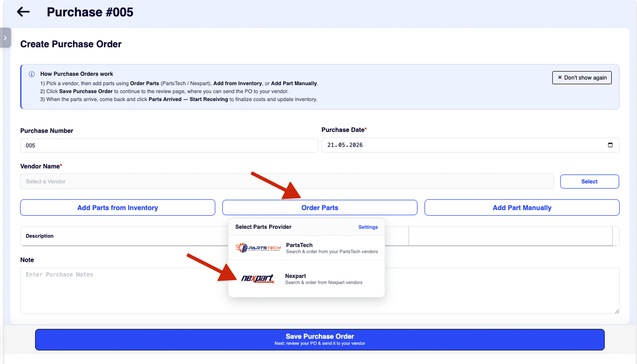Choose Nexpart provider option
Screen dimensions: 637x364
click(307, 279)
